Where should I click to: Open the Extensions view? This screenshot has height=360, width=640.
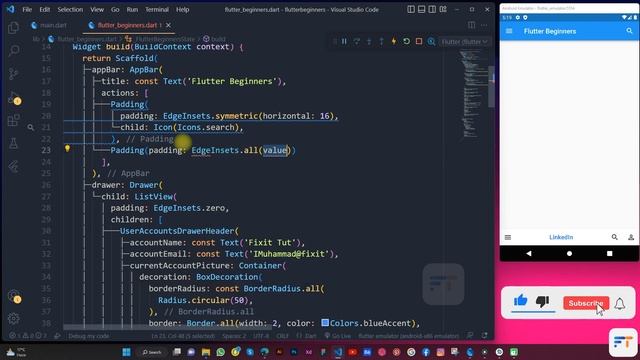(x=13, y=120)
